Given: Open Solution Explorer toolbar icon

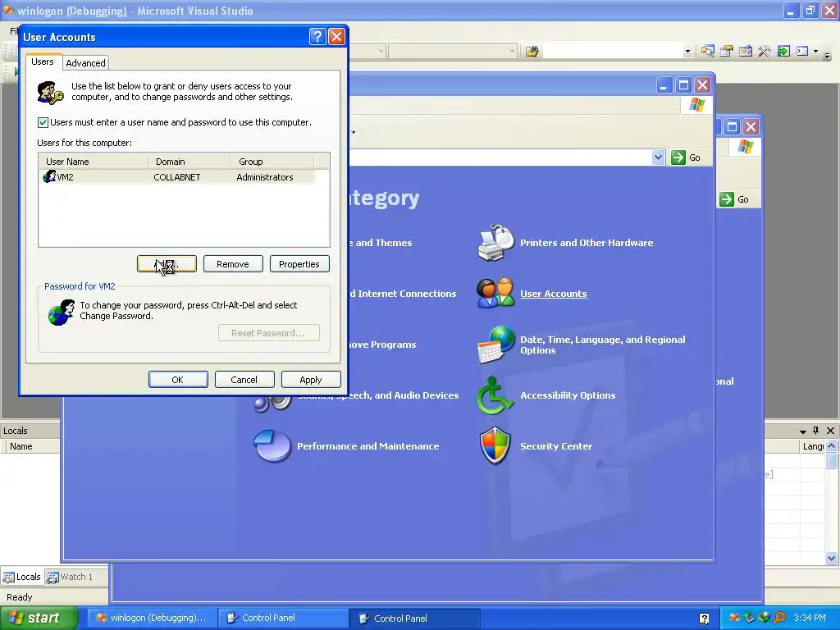Looking at the screenshot, I should tap(708, 52).
